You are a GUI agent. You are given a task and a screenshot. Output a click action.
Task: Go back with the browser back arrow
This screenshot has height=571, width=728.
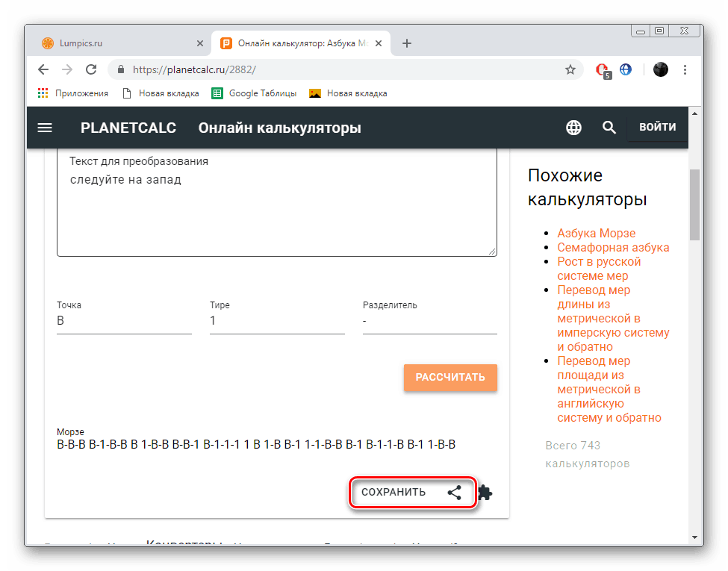tap(43, 69)
